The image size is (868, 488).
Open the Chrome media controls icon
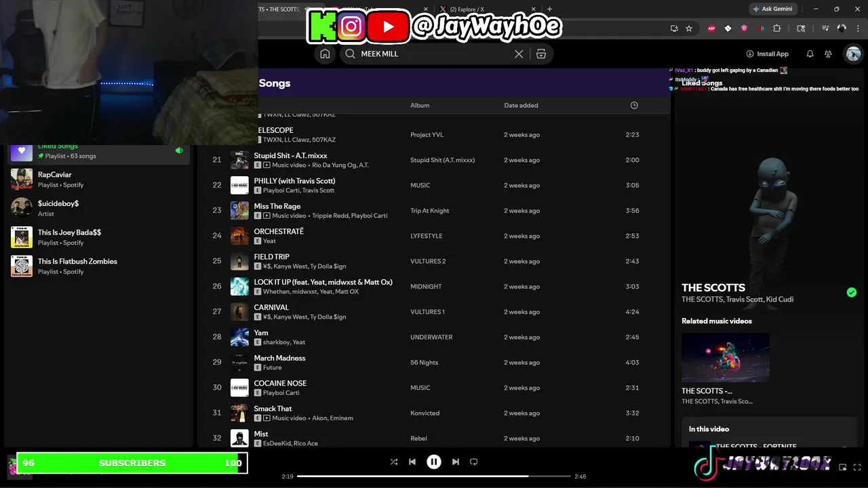coord(825,28)
